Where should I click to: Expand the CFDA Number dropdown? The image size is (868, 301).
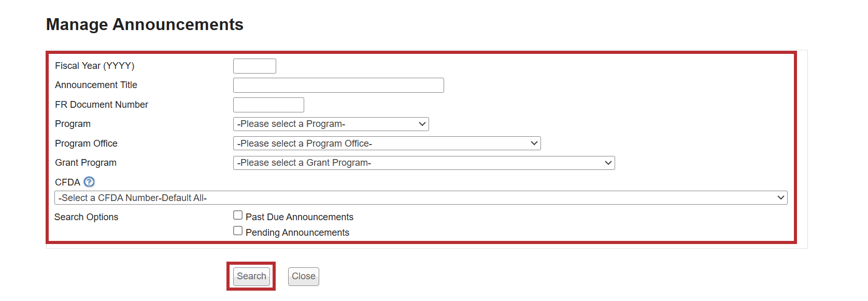click(420, 198)
